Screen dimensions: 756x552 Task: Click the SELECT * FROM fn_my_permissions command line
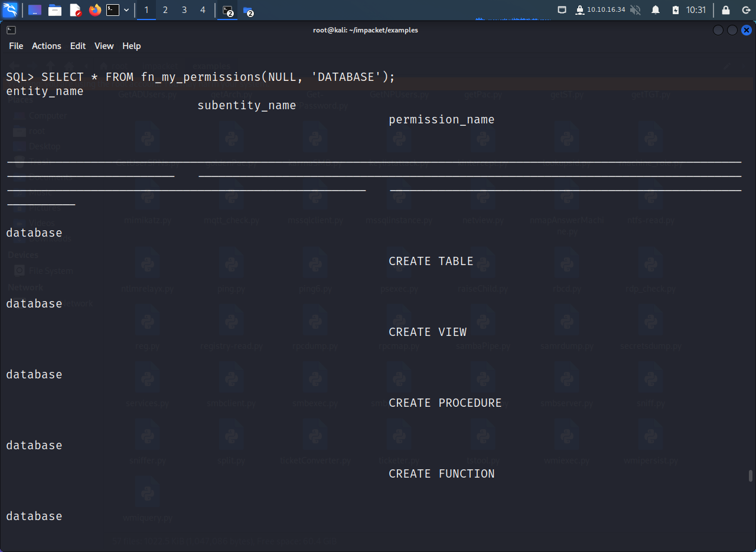200,77
